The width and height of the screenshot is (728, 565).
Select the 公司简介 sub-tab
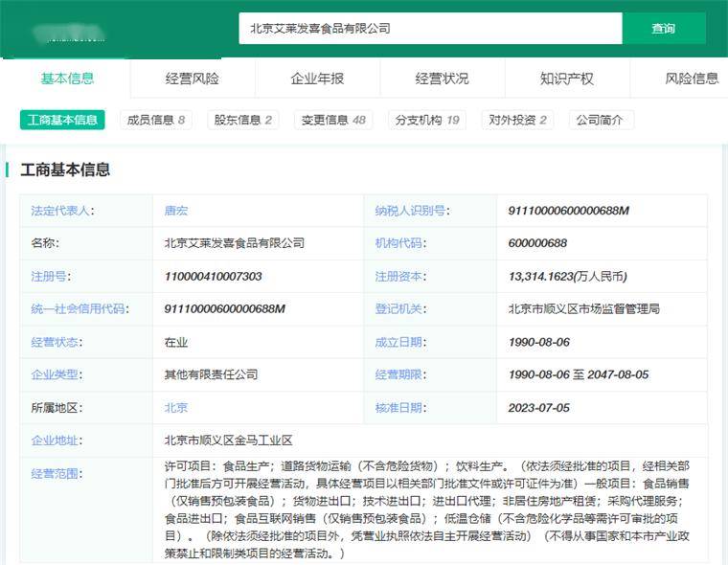[600, 120]
